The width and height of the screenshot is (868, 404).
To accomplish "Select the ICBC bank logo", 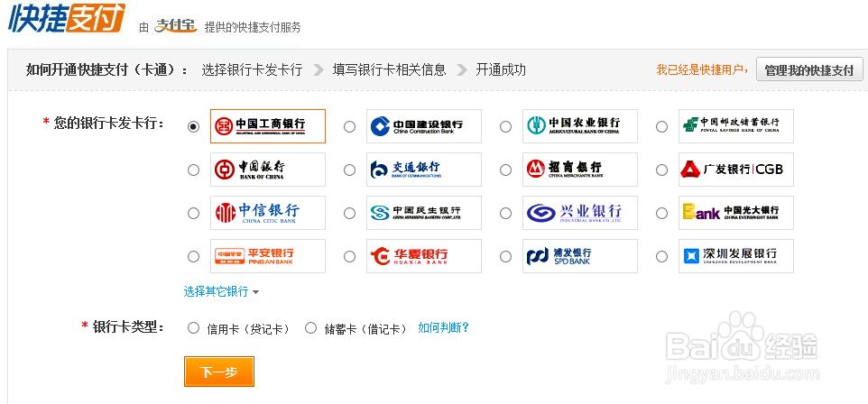I will [267, 126].
